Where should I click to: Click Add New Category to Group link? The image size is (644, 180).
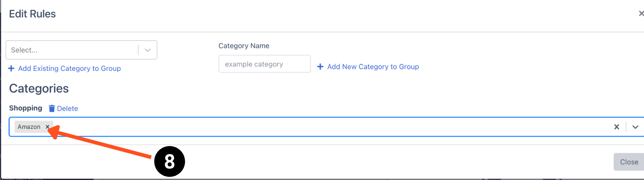373,67
